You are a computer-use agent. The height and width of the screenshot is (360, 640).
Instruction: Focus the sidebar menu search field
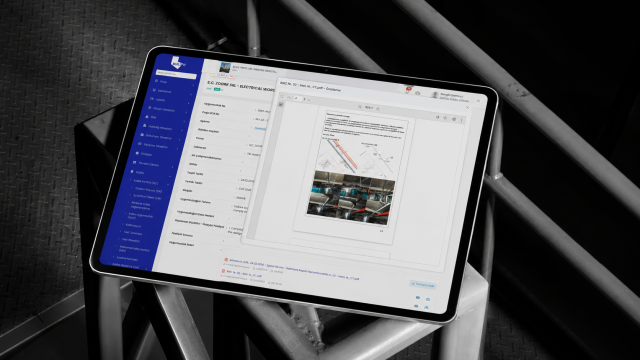pos(176,75)
